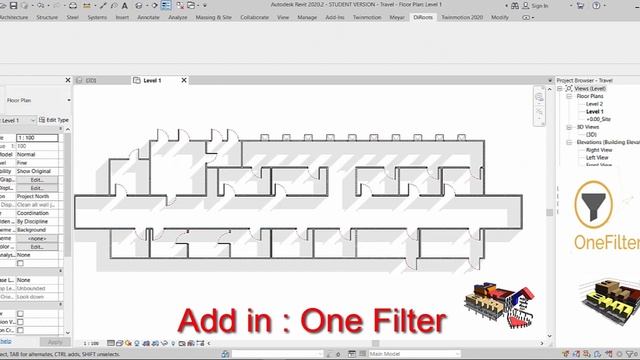This screenshot has height=360, width=640.
Task: Open the Architecture ribbon tab
Action: [x=14, y=18]
